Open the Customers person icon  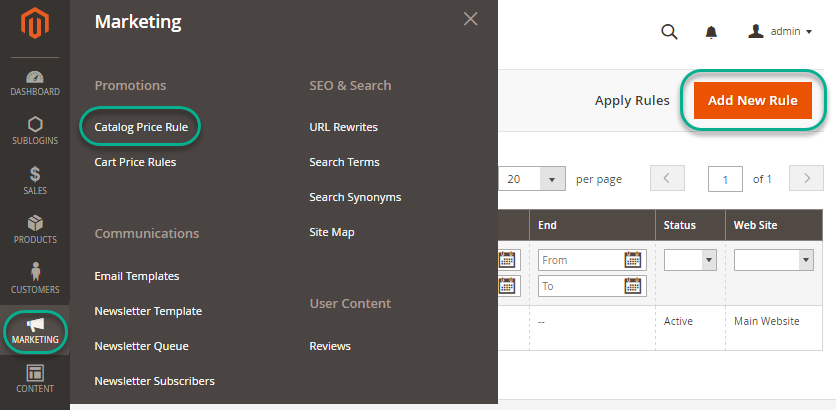click(35, 279)
